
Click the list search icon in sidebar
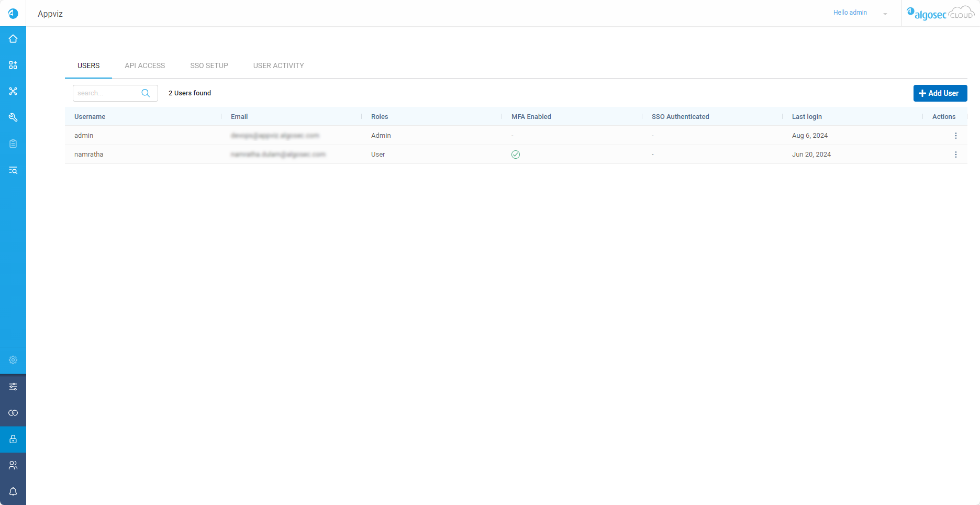coord(13,170)
